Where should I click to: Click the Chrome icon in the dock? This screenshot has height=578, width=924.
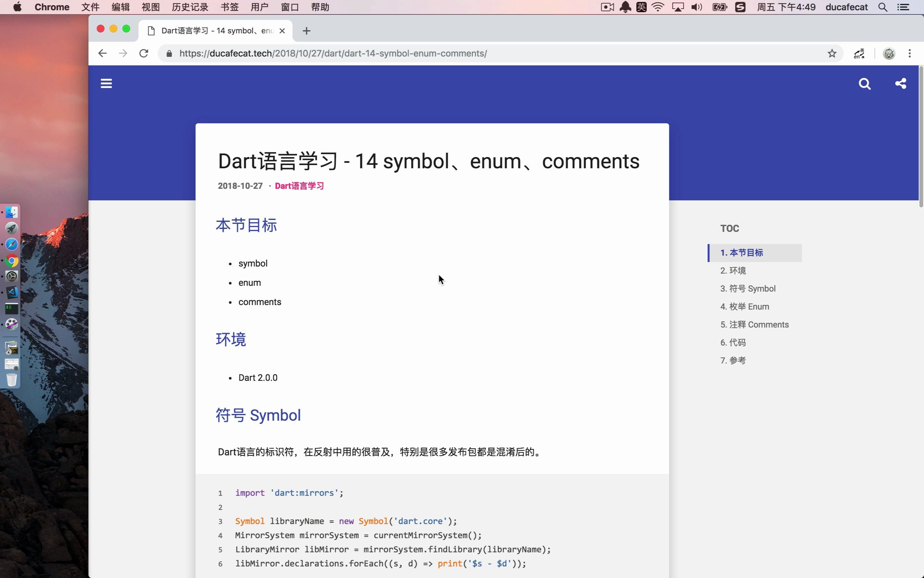(x=12, y=261)
